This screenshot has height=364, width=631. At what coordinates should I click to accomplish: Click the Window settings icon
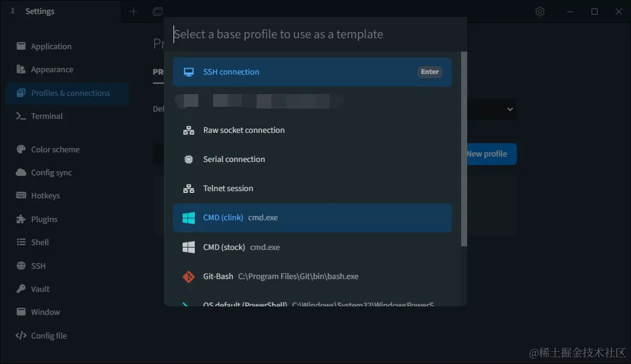click(x=21, y=312)
